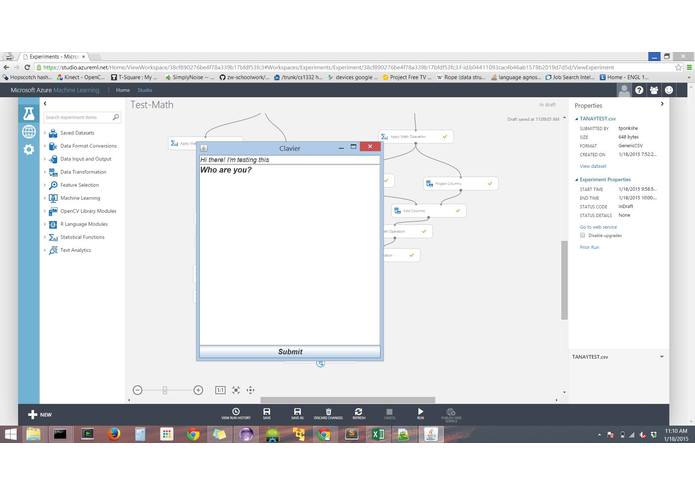The width and height of the screenshot is (695, 494).
Task: Click the search magnifier in experiment items box
Action: coord(116,117)
